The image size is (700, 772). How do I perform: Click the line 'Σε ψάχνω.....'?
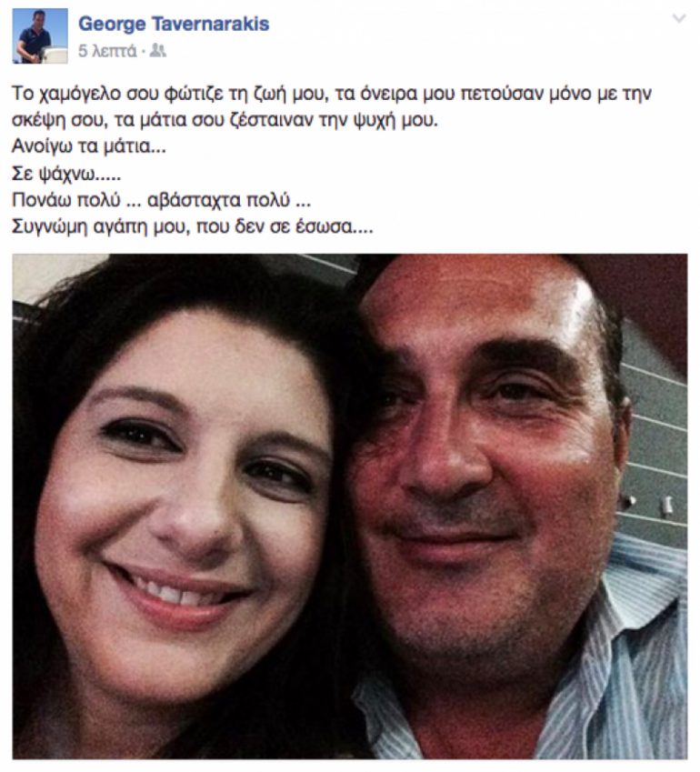click(x=66, y=174)
